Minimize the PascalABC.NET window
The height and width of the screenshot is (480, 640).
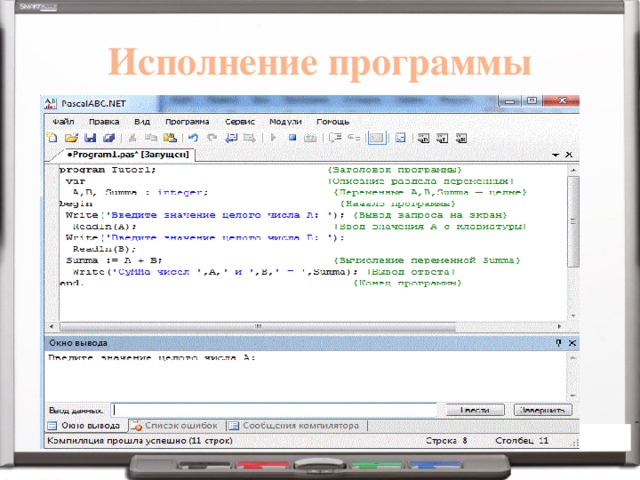(x=510, y=101)
